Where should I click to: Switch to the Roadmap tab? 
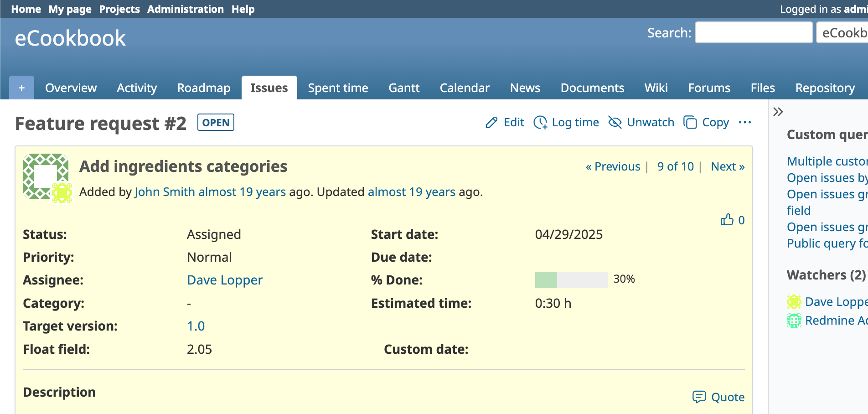click(204, 88)
